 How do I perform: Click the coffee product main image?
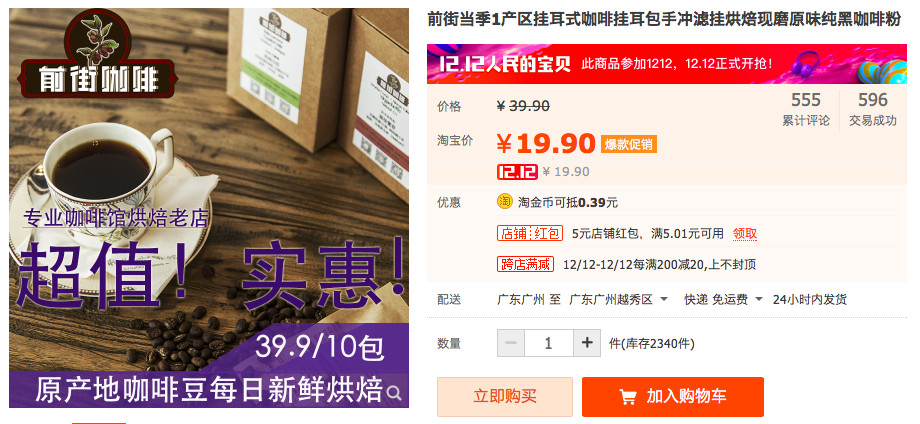tap(209, 208)
